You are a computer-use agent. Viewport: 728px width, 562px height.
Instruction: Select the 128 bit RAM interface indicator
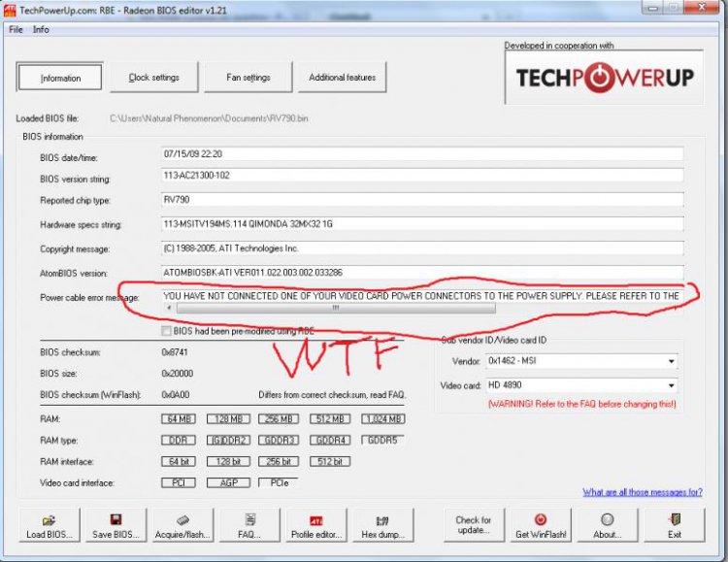tap(228, 461)
